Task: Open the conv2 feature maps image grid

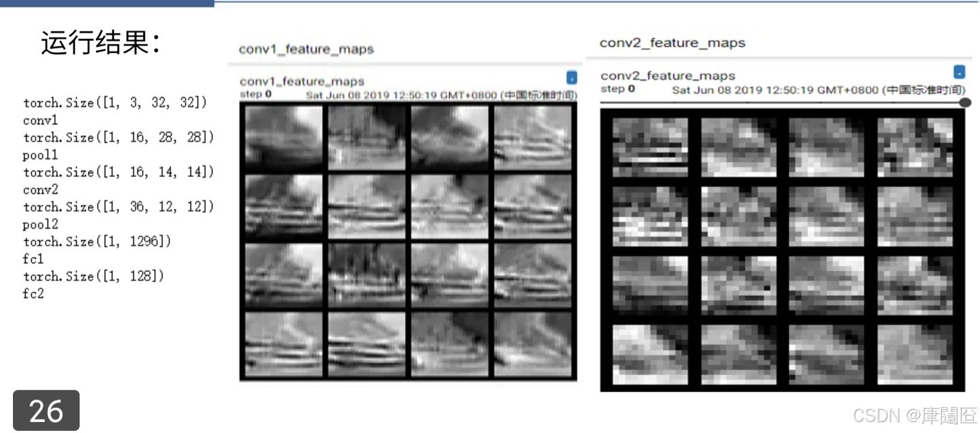Action: tap(782, 250)
